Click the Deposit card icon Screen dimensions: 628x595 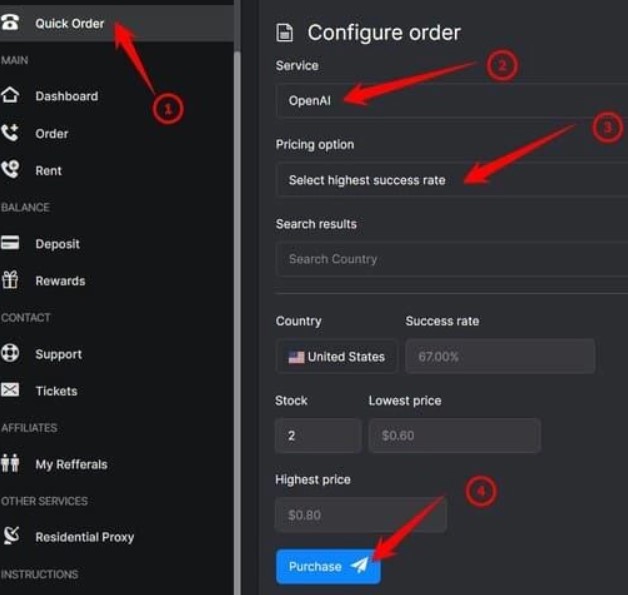pyautogui.click(x=10, y=244)
